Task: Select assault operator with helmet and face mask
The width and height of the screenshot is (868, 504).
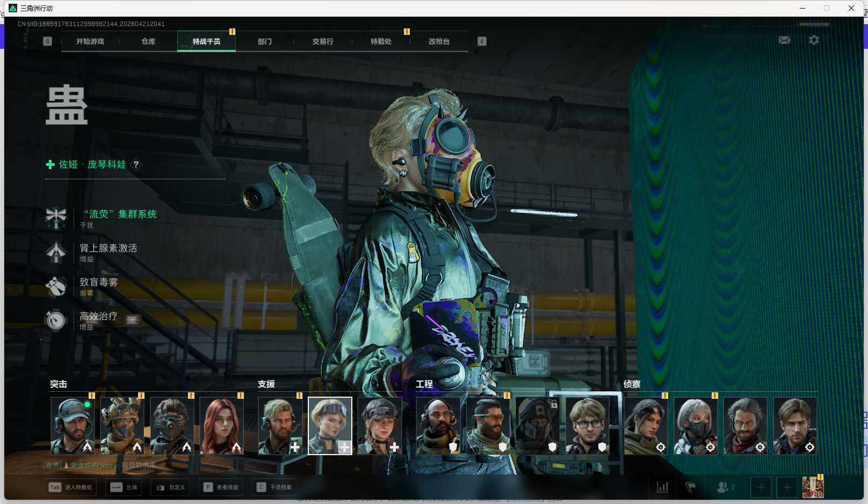Action: (122, 426)
